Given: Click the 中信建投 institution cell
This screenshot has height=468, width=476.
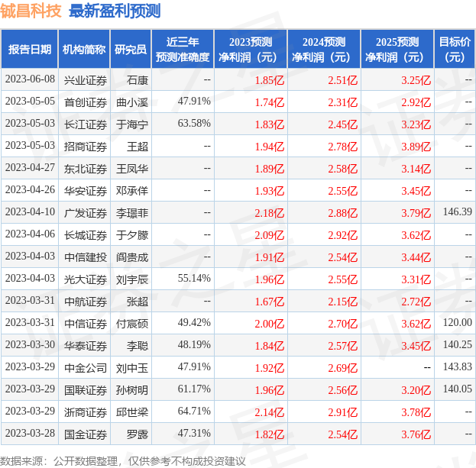Looking at the screenshot, I should 86,257.
